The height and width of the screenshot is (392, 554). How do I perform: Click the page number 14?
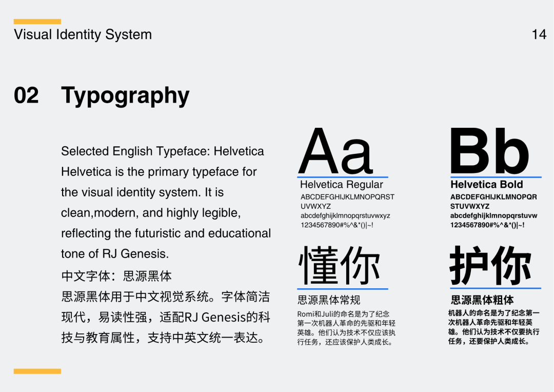click(539, 34)
